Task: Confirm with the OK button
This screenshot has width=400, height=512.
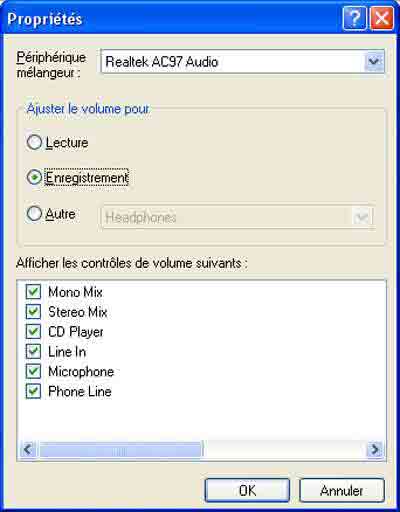Action: tap(247, 490)
